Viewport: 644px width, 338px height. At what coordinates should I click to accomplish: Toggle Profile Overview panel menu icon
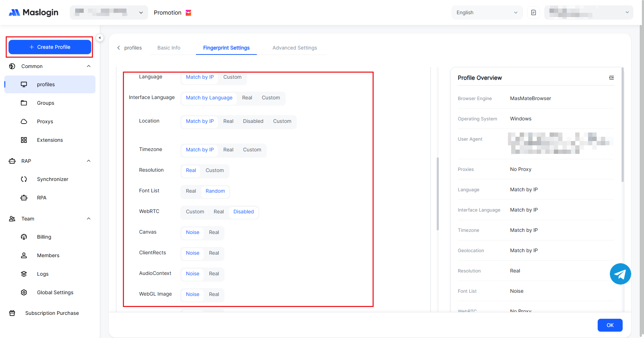click(x=611, y=78)
